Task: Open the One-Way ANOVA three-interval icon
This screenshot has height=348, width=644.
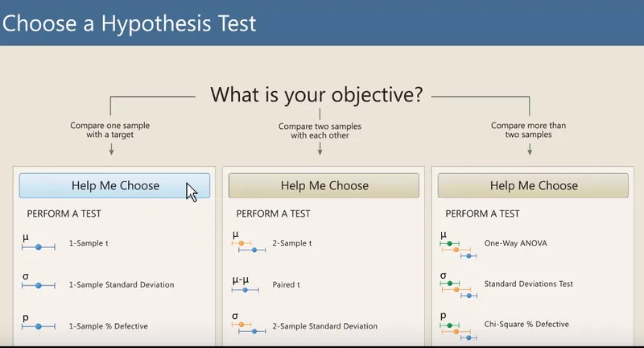Action: [x=458, y=245]
